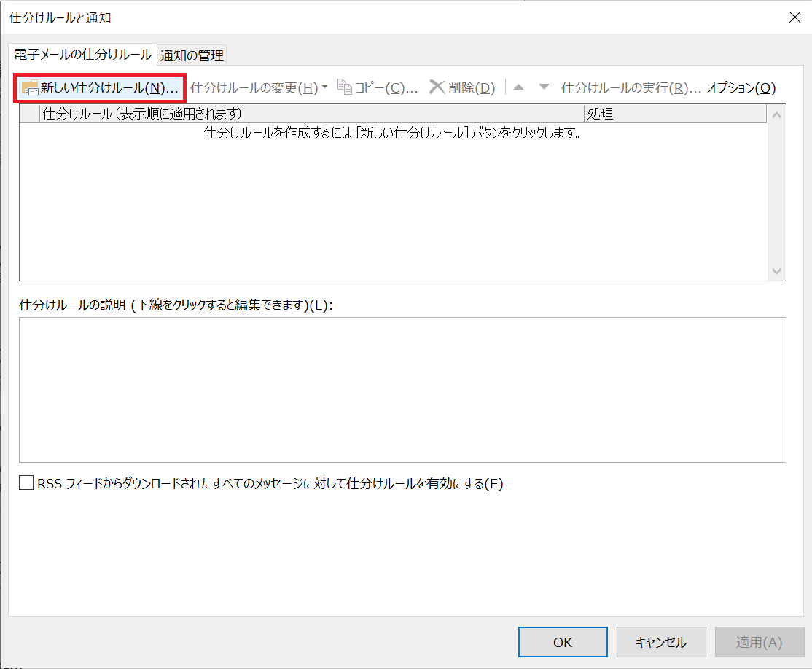812x669 pixels.
Task: Close the 仕分けルールと通知 dialog
Action: click(795, 17)
